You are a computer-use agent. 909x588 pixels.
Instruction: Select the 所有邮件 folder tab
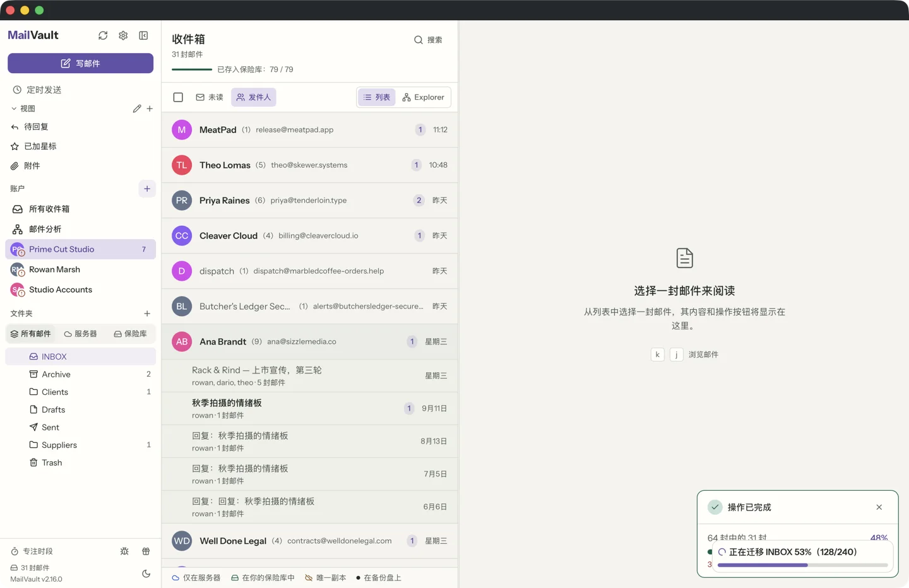(30, 334)
